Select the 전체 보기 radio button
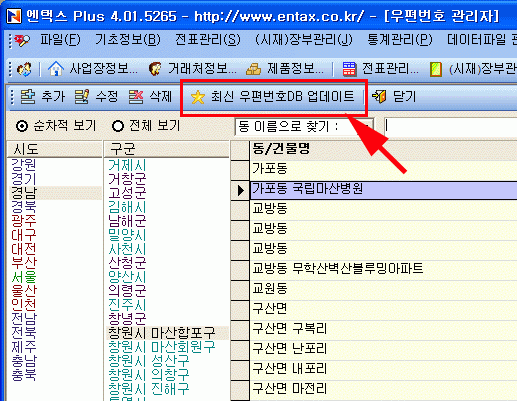Viewport: 517px width, 401px height. tap(118, 126)
